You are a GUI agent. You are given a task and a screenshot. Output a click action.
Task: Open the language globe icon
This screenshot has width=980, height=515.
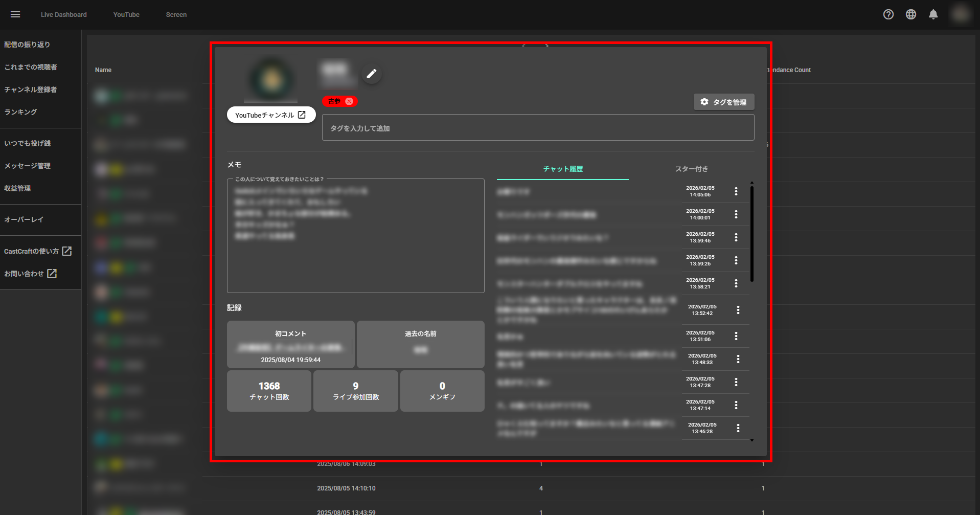click(910, 14)
